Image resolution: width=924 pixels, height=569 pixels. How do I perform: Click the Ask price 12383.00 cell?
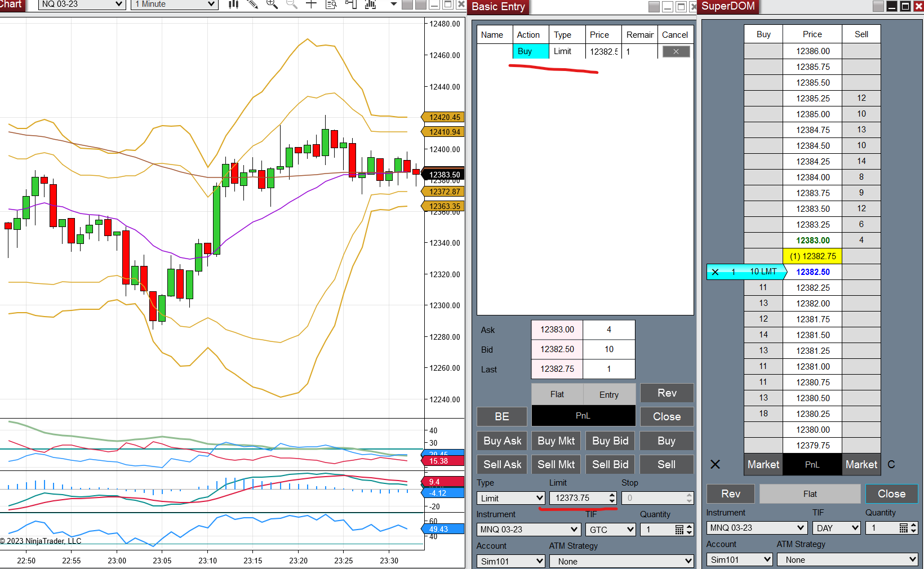557,330
